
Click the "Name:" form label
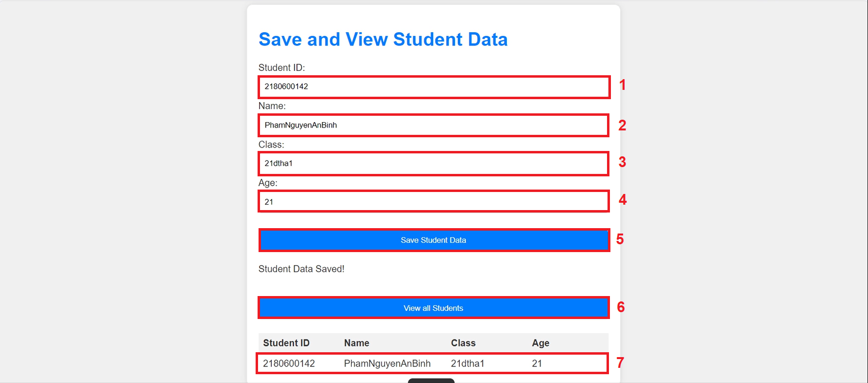pos(272,106)
